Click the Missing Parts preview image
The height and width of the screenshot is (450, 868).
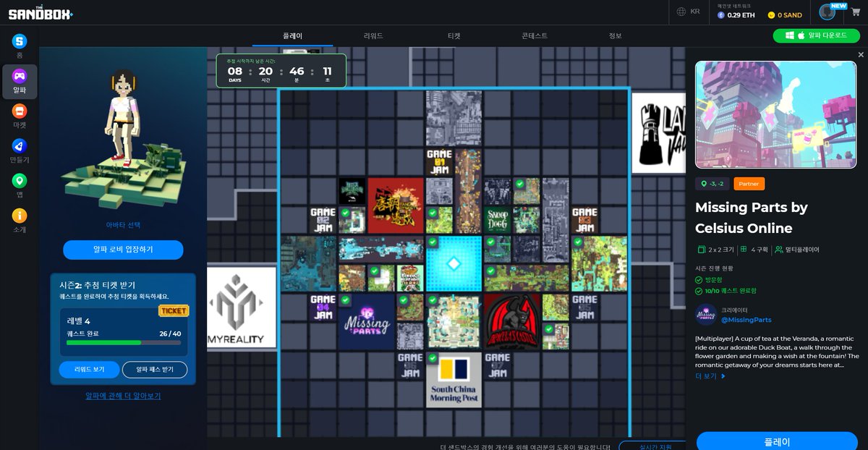[x=777, y=114]
